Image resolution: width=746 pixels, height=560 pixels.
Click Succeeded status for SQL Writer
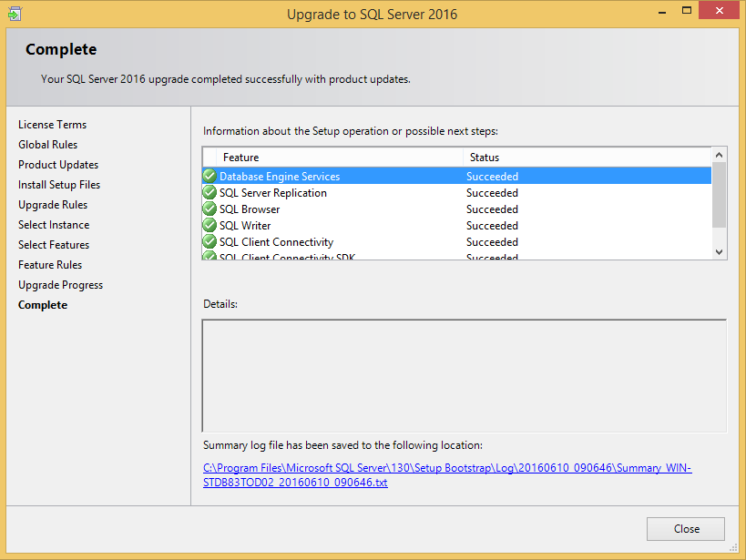tap(492, 226)
